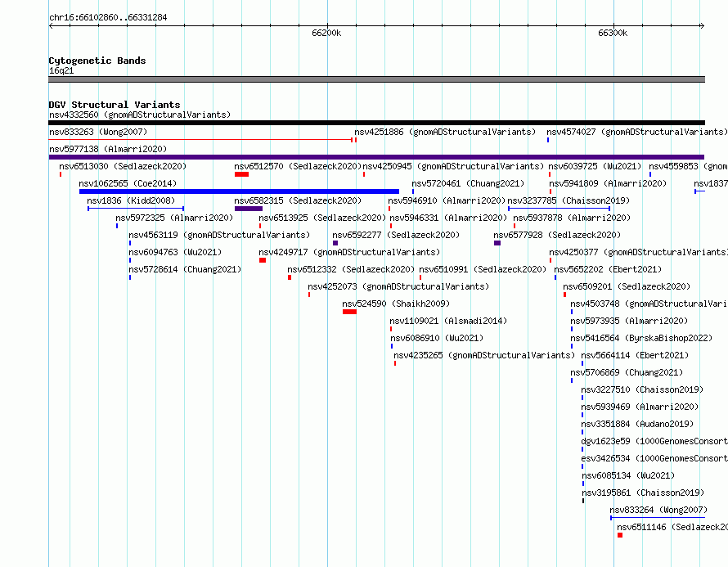Click nsv6510991 (Sedlazeck2020) label

pos(483,269)
